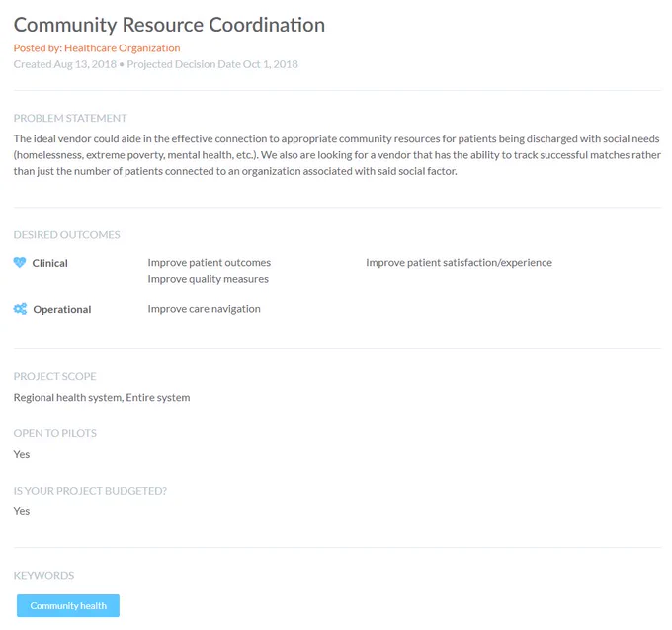Select Improve patient satisfaction/experience text
The image size is (672, 630).
pos(459,262)
